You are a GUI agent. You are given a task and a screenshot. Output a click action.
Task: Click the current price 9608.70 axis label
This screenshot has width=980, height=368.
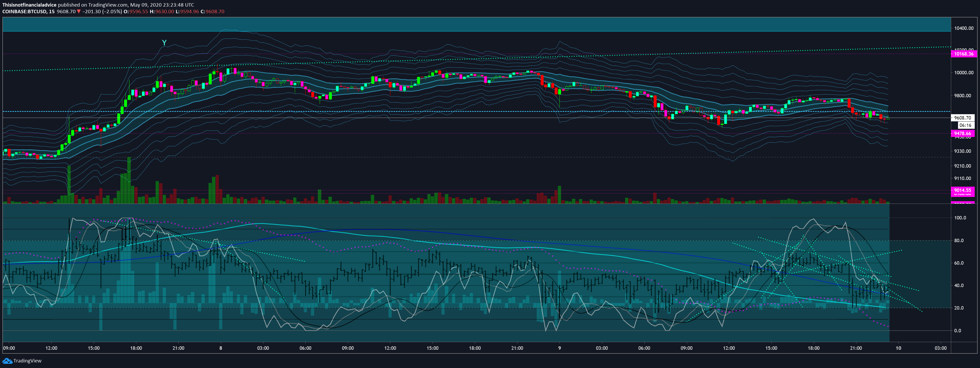963,118
